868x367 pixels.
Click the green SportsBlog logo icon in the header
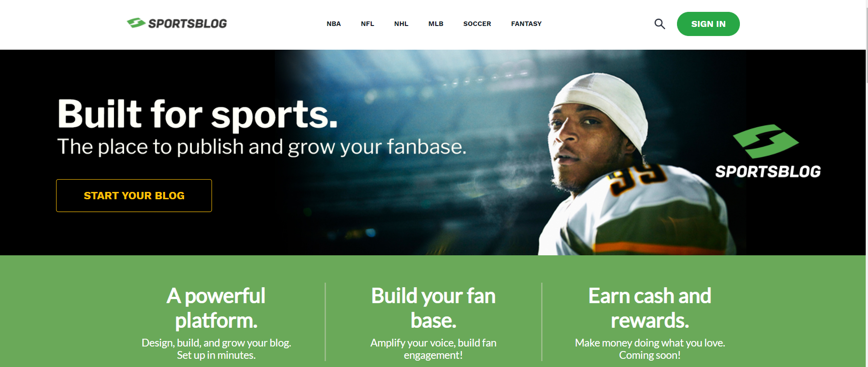(x=136, y=23)
